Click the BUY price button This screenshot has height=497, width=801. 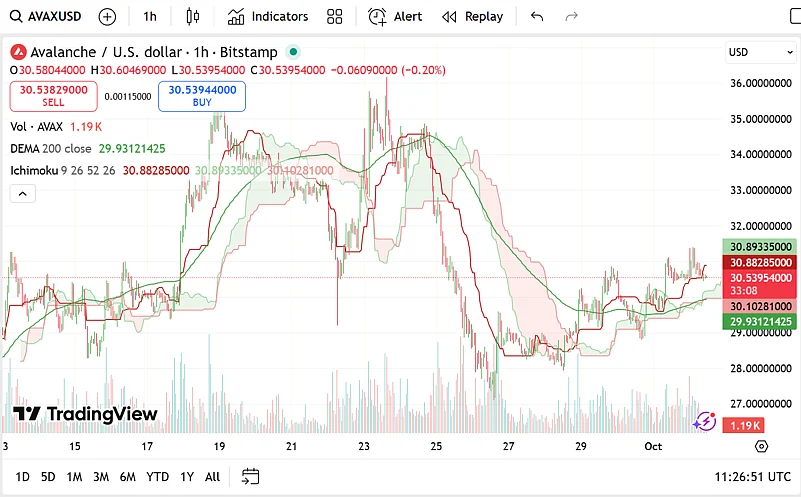[201, 96]
